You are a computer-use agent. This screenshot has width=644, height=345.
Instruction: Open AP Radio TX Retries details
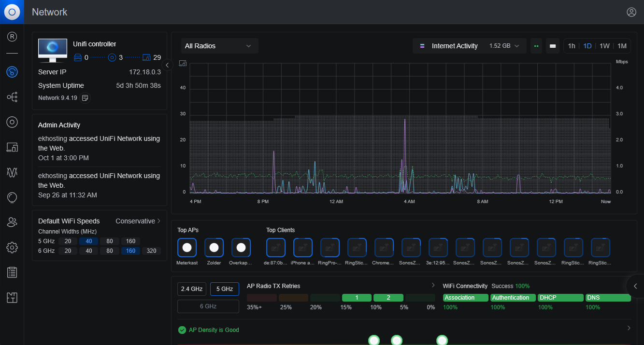pos(433,285)
